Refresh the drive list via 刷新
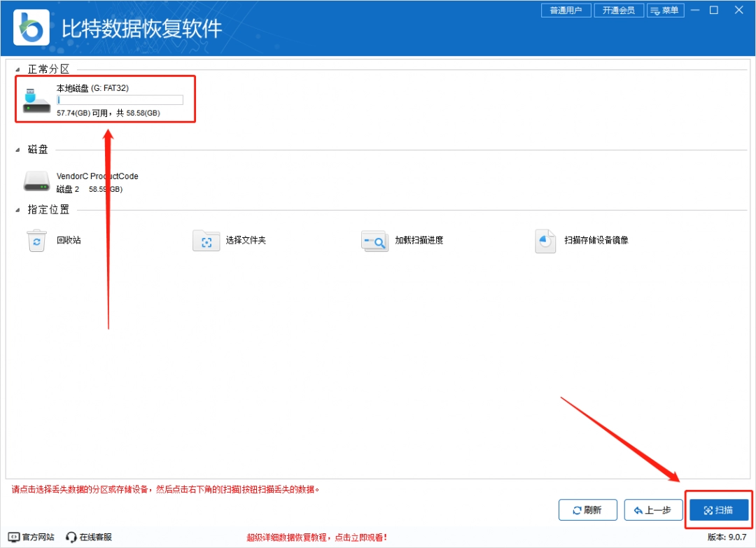This screenshot has height=548, width=756. 587,510
